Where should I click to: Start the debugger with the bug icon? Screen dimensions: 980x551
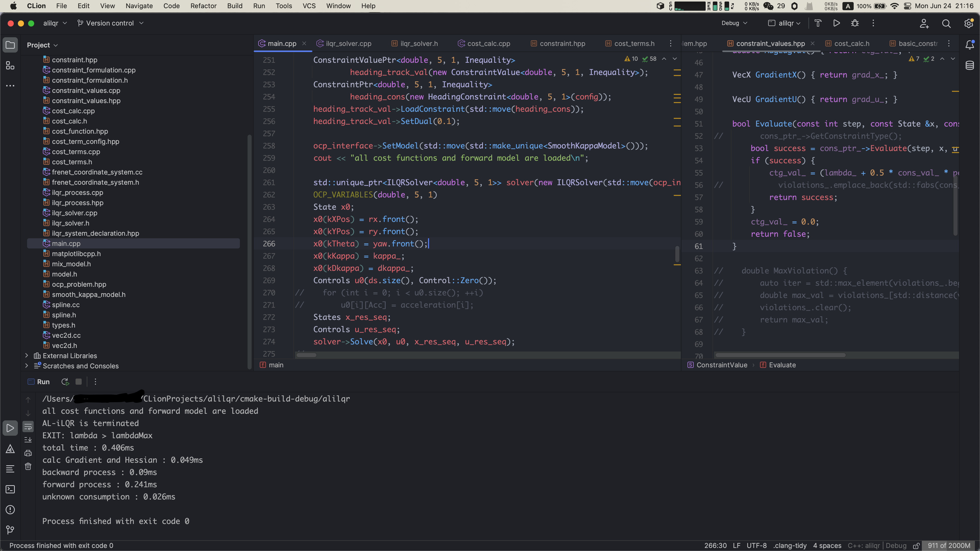click(x=855, y=23)
